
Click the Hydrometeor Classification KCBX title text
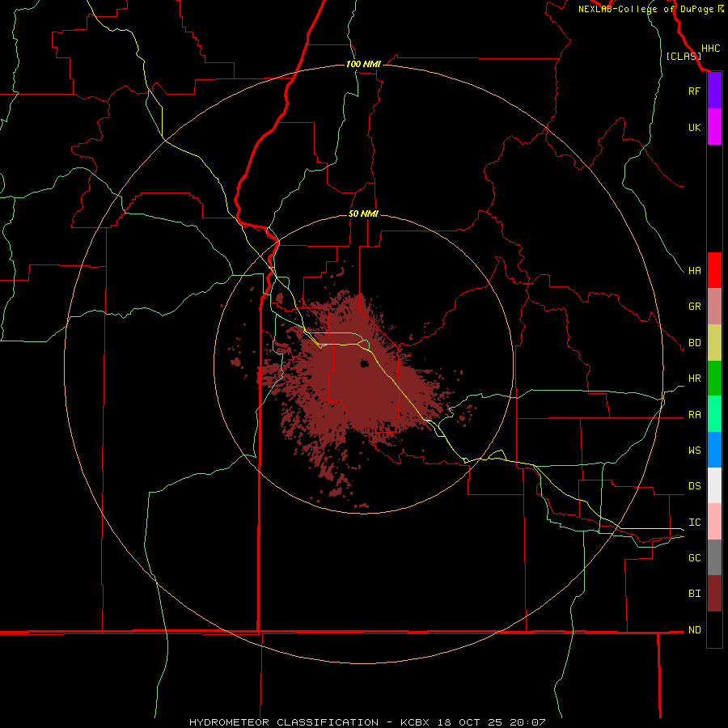[367, 722]
